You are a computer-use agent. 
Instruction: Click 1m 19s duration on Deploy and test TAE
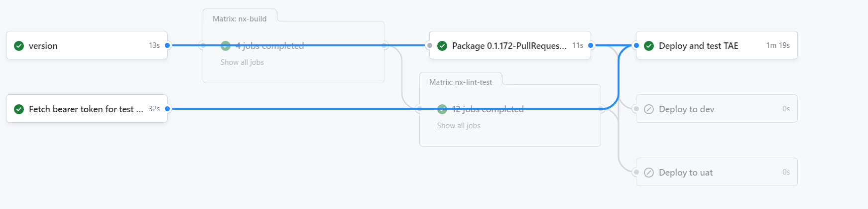778,45
